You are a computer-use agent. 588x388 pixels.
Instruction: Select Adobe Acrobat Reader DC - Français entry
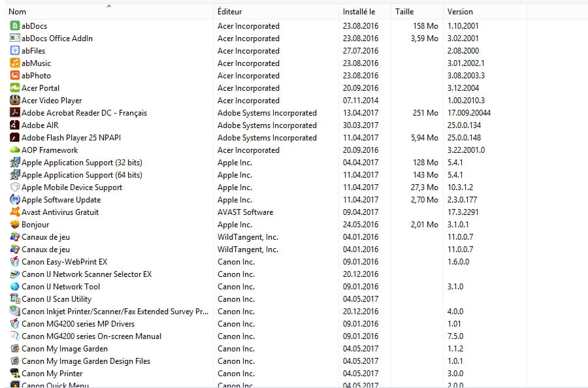pyautogui.click(x=84, y=113)
